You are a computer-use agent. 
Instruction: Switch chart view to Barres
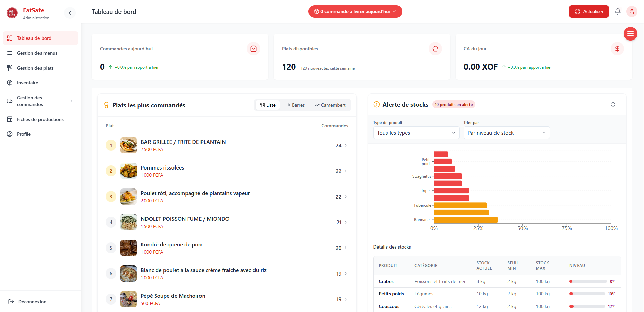(295, 105)
